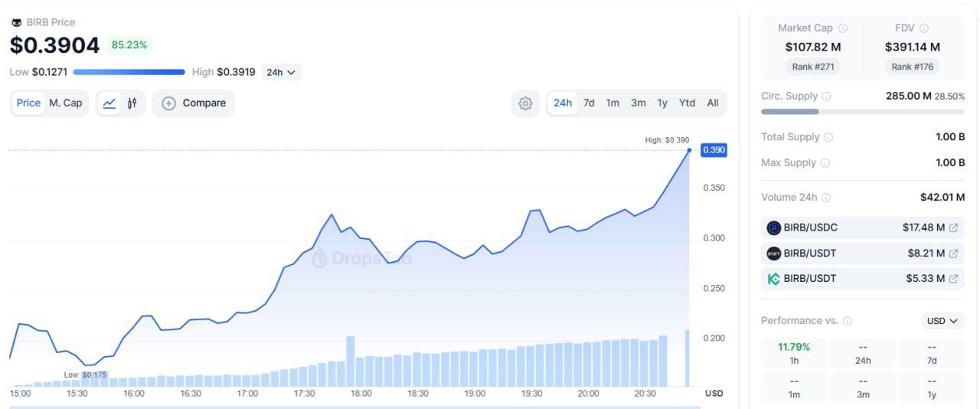
Task: Click the Compare button
Action: tap(194, 103)
